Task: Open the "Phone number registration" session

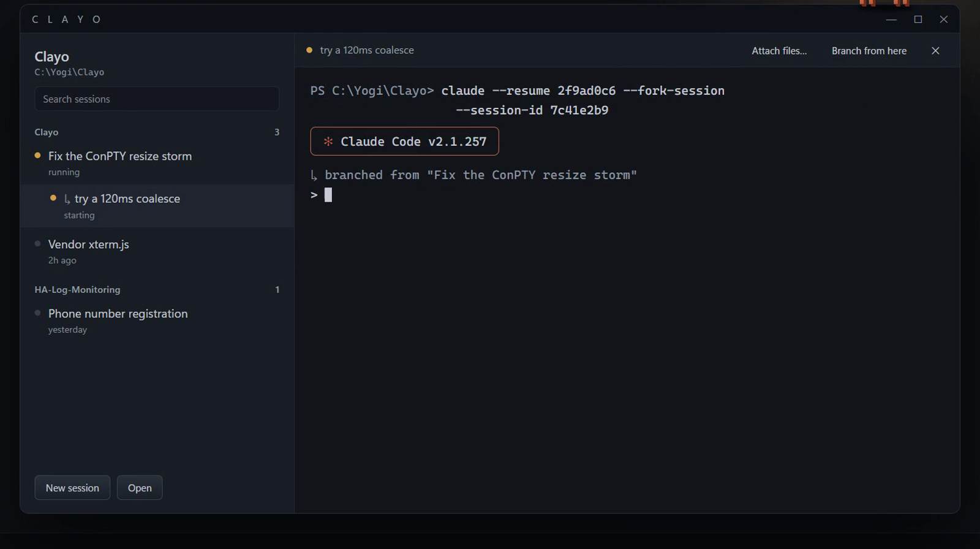Action: [x=157, y=320]
